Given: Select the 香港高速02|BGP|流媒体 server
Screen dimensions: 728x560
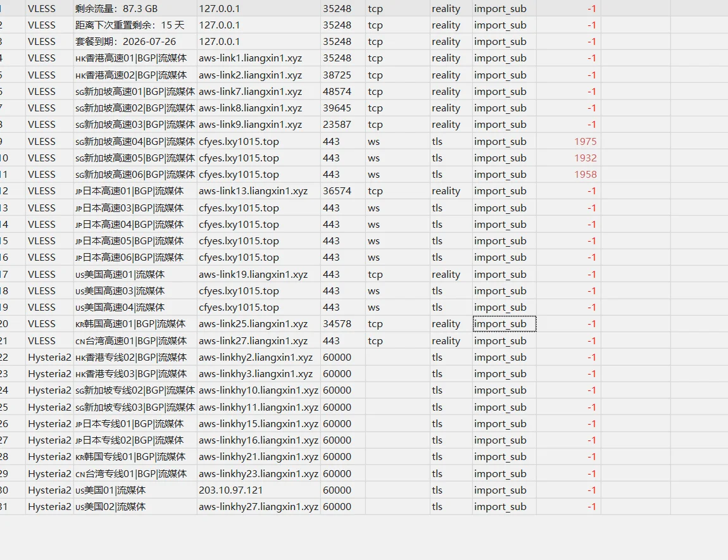Looking at the screenshot, I should (x=132, y=75).
